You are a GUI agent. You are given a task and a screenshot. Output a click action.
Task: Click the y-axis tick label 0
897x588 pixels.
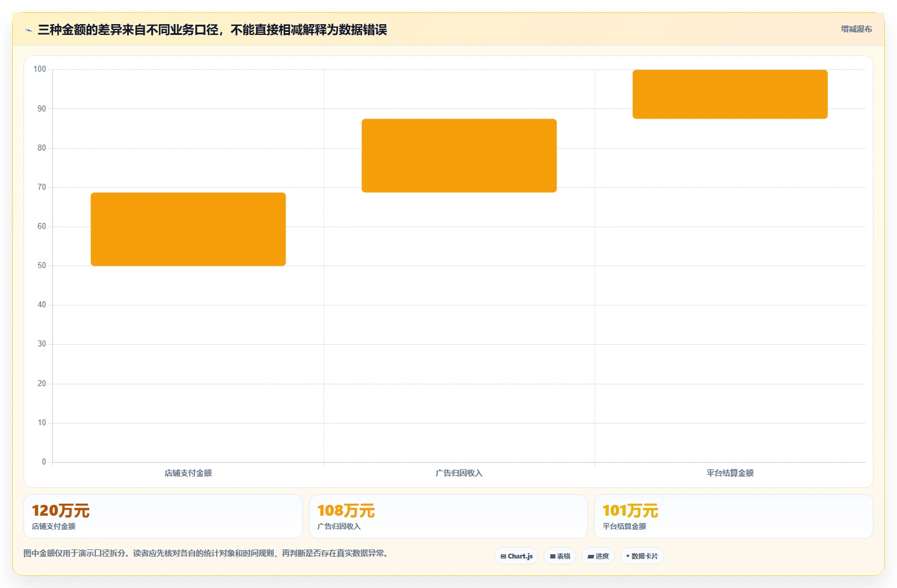pos(43,462)
